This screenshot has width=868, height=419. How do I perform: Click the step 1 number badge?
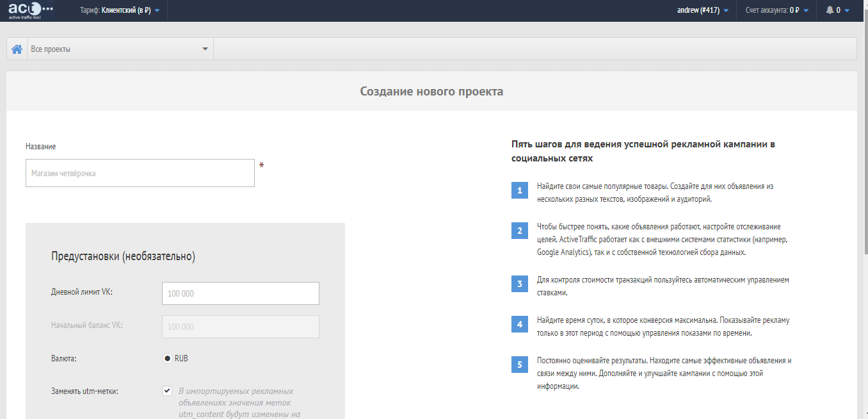coord(520,191)
